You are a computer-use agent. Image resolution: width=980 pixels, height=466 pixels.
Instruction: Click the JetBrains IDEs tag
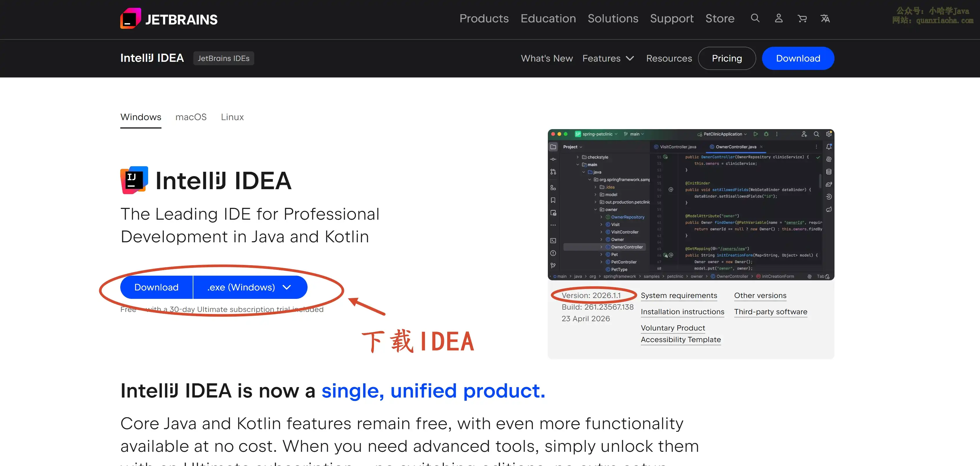click(x=223, y=58)
